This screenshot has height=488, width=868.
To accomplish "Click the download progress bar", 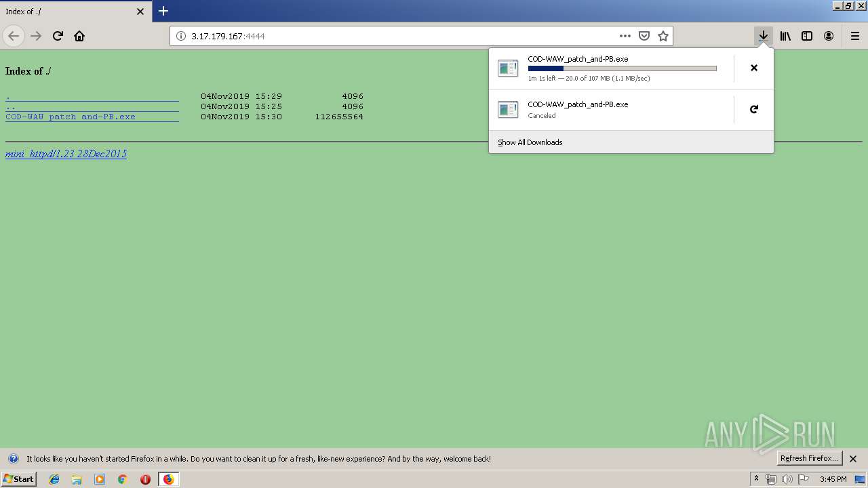I will click(622, 68).
